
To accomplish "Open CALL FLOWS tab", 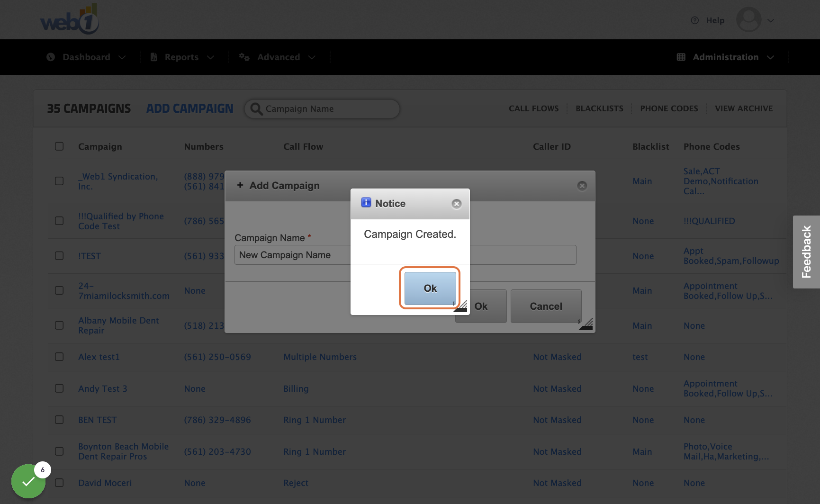I will pos(534,108).
